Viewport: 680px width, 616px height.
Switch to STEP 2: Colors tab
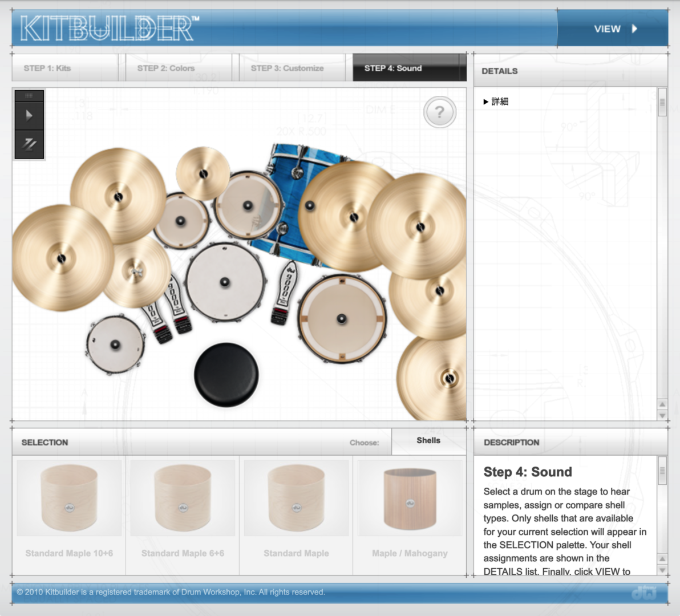pos(179,68)
